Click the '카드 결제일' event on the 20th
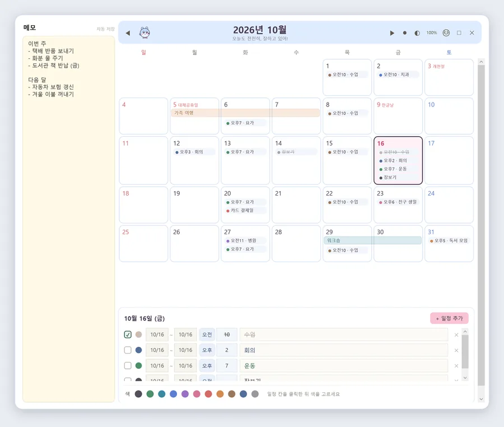 tap(245, 210)
